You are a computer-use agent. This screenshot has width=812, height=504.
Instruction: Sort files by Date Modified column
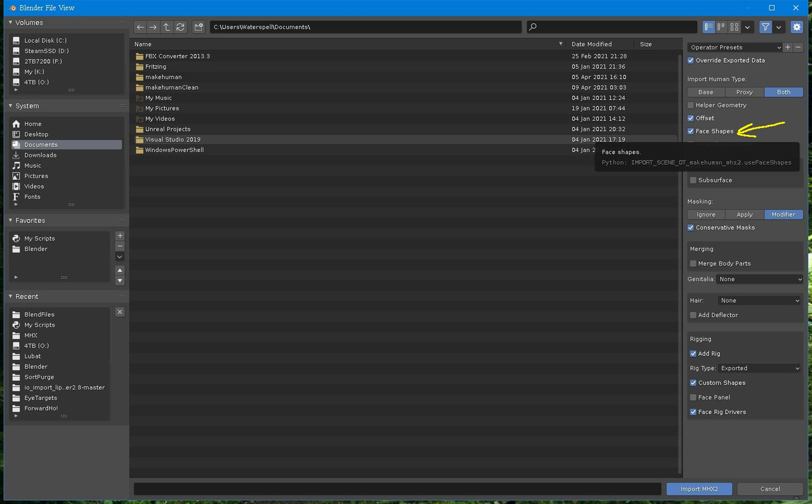click(x=600, y=44)
